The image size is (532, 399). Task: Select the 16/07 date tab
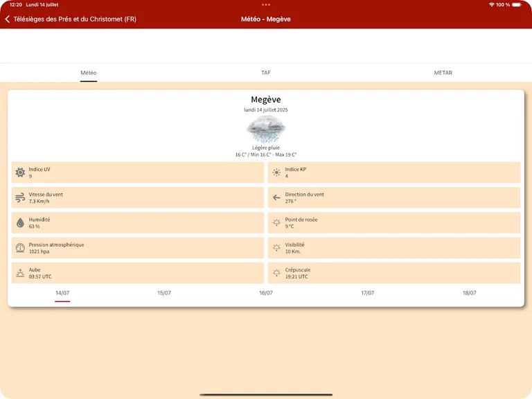coord(266,293)
